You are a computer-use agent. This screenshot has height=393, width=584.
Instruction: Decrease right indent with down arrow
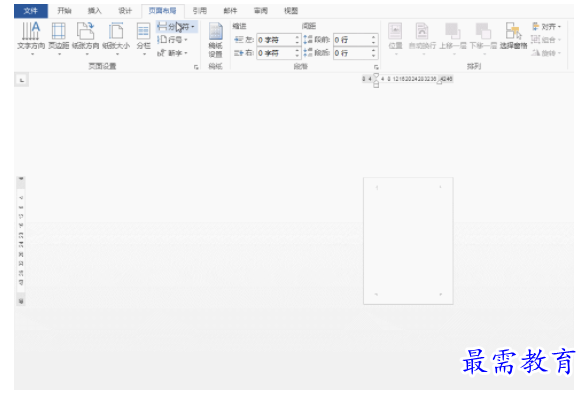297,56
